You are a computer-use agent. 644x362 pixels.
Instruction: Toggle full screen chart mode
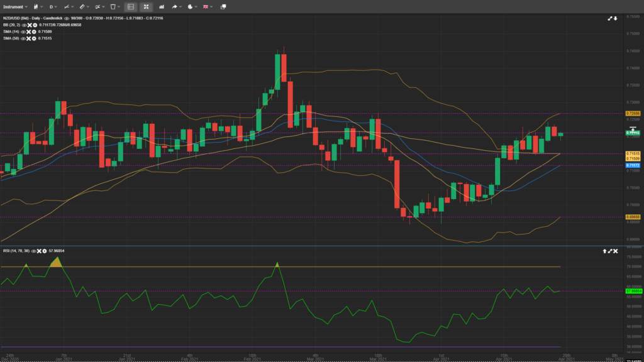(146, 6)
